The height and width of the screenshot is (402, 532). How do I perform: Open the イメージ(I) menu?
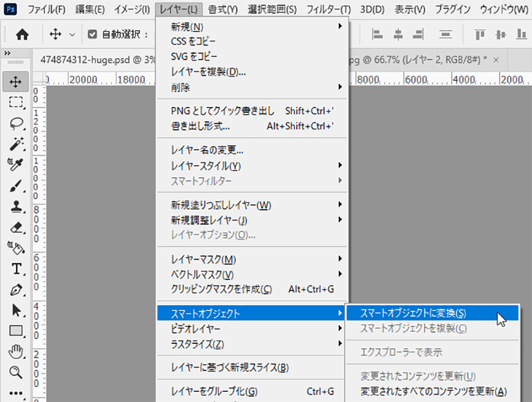(132, 9)
